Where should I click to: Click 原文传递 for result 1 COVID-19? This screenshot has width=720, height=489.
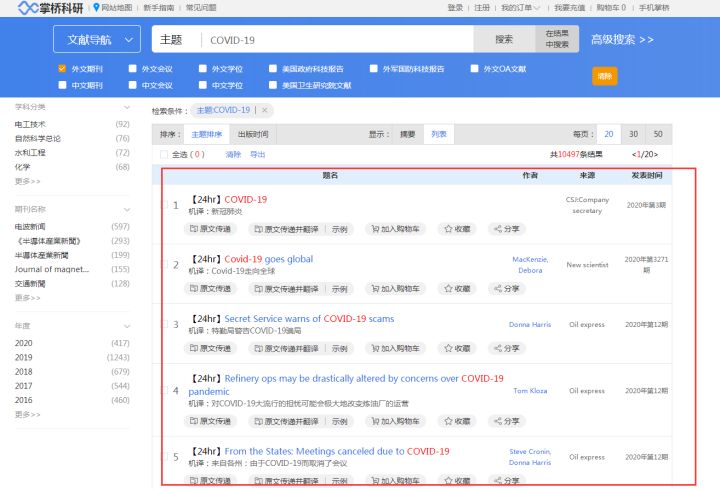point(210,229)
